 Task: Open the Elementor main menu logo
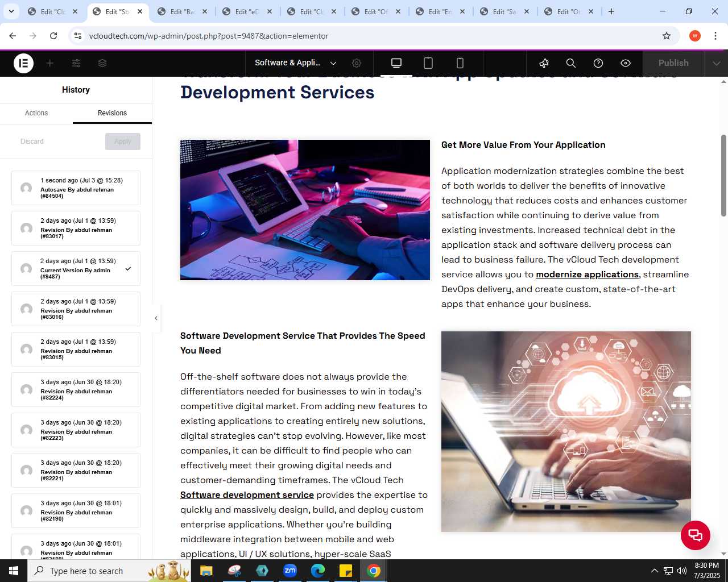click(x=23, y=63)
